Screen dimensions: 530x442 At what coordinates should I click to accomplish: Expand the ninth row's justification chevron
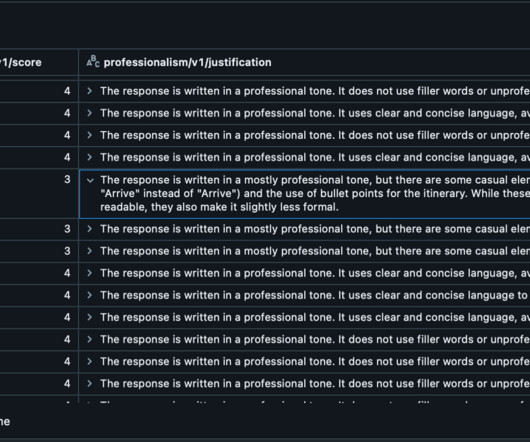89,295
